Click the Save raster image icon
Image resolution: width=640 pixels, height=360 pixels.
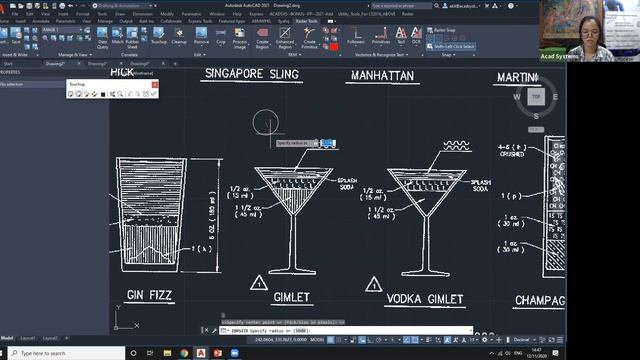[16, 36]
